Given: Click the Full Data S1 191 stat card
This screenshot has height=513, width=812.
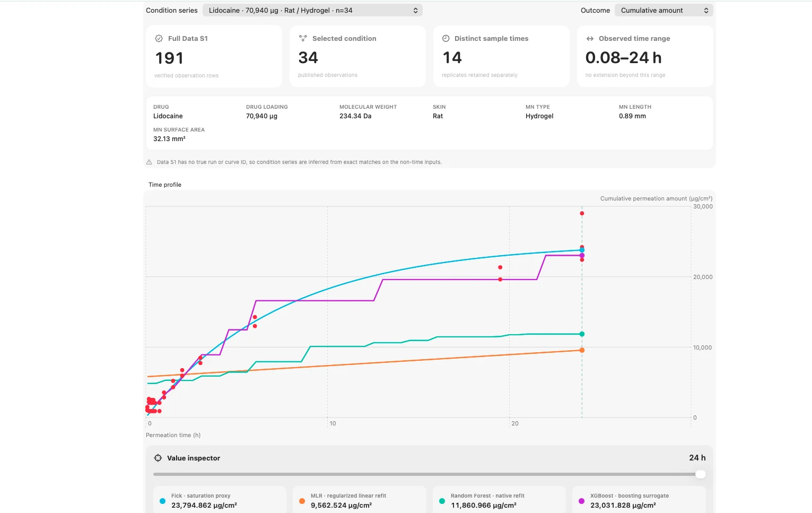Looking at the screenshot, I should coord(214,57).
